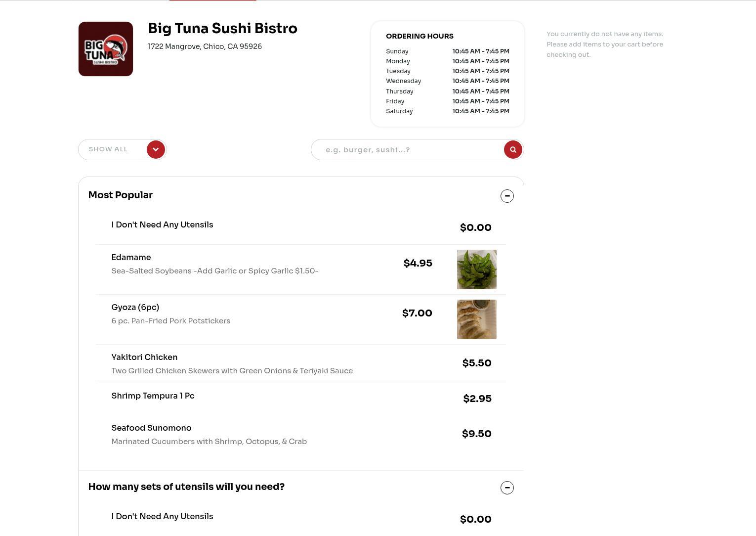The image size is (756, 536).
Task: Click the Edamame description about Sea-Salted Soybeans
Action: click(215, 271)
